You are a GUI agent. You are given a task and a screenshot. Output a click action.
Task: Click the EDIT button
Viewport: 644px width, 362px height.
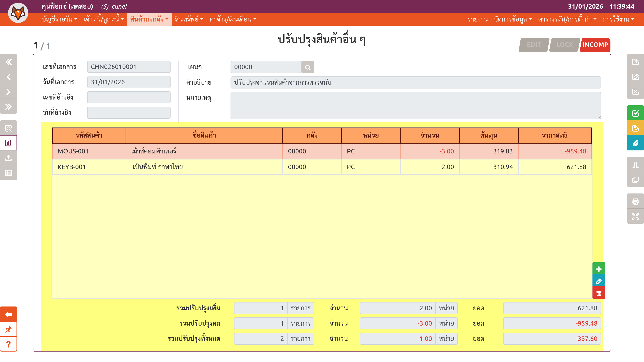(534, 45)
